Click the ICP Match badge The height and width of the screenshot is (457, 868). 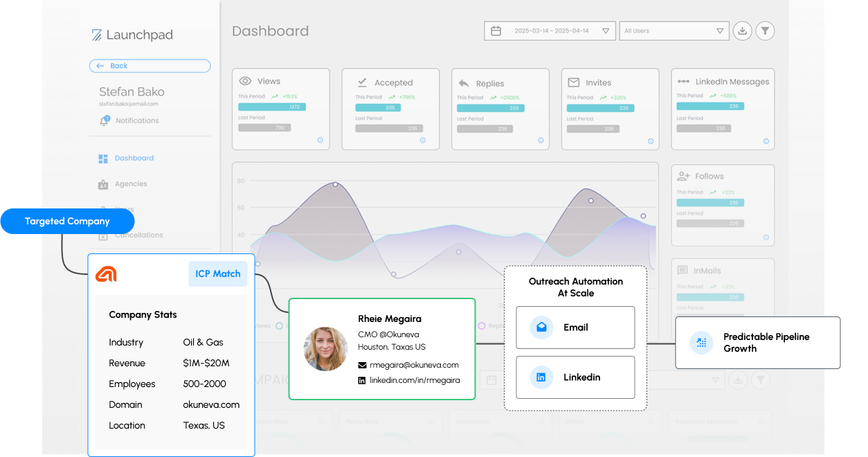tap(217, 274)
